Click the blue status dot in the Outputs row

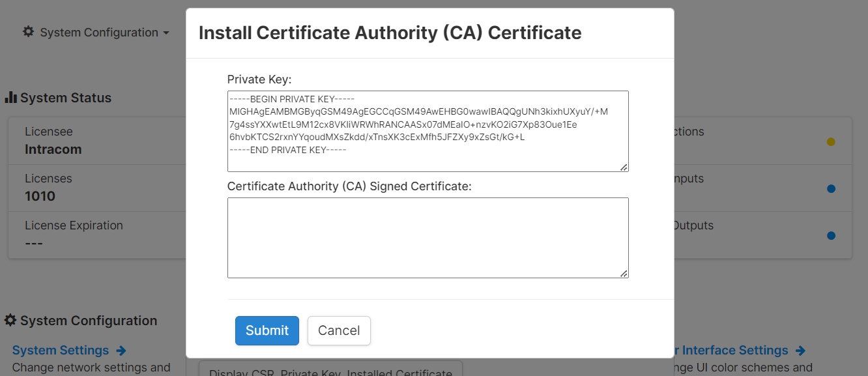click(831, 236)
